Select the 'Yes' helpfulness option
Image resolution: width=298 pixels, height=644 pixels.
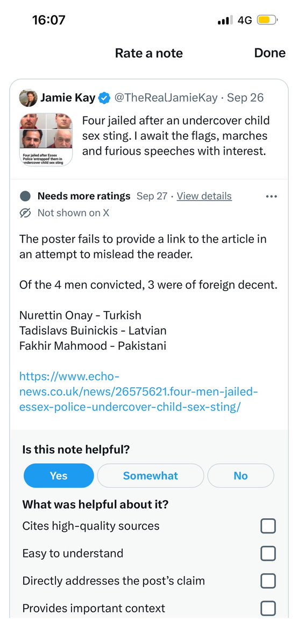59,475
